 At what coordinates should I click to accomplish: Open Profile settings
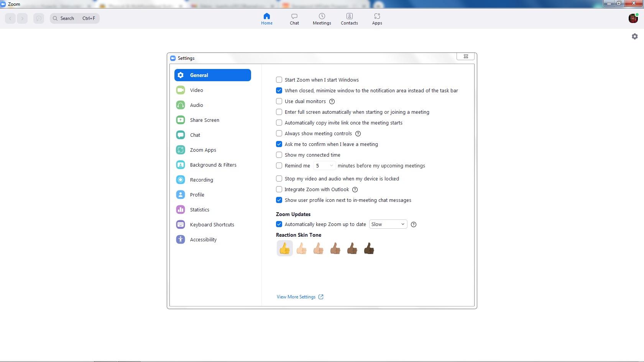(213, 195)
